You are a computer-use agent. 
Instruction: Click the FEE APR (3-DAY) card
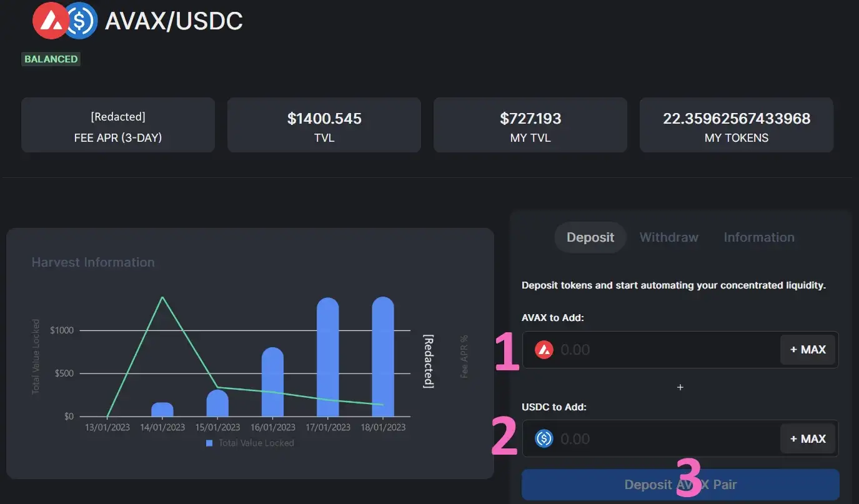click(118, 125)
